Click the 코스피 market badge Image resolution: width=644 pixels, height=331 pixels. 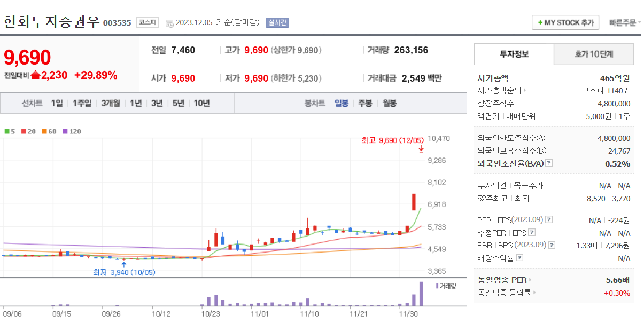(147, 22)
